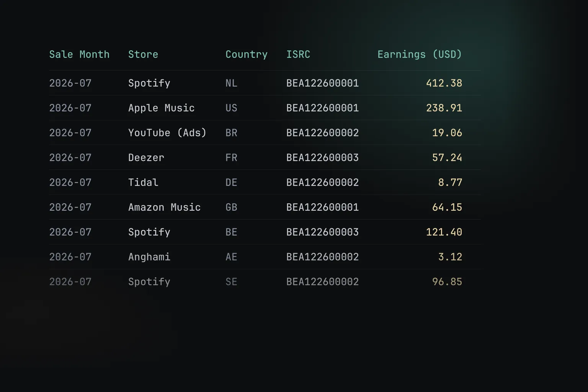Click country code BE
This screenshot has height=392, width=588.
pos(231,232)
